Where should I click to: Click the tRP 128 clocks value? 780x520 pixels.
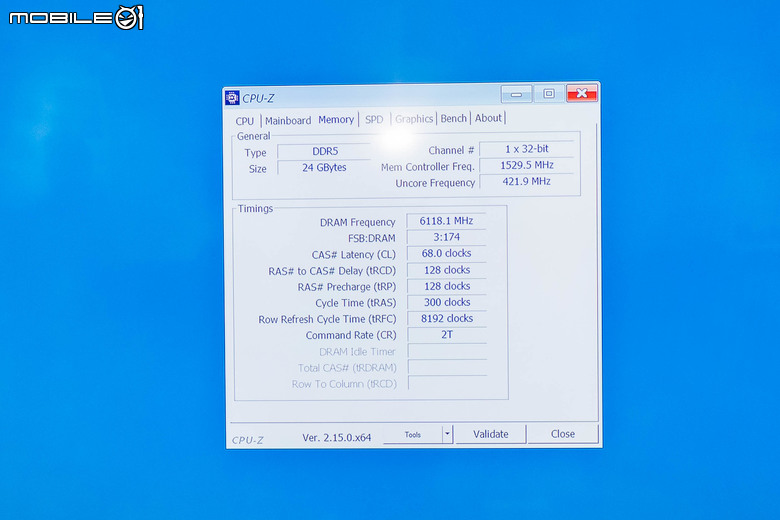click(x=446, y=286)
